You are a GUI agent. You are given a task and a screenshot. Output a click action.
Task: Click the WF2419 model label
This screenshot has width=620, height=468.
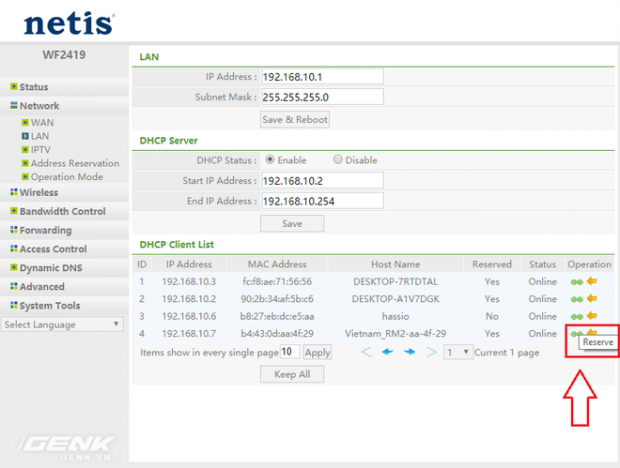pos(64,55)
